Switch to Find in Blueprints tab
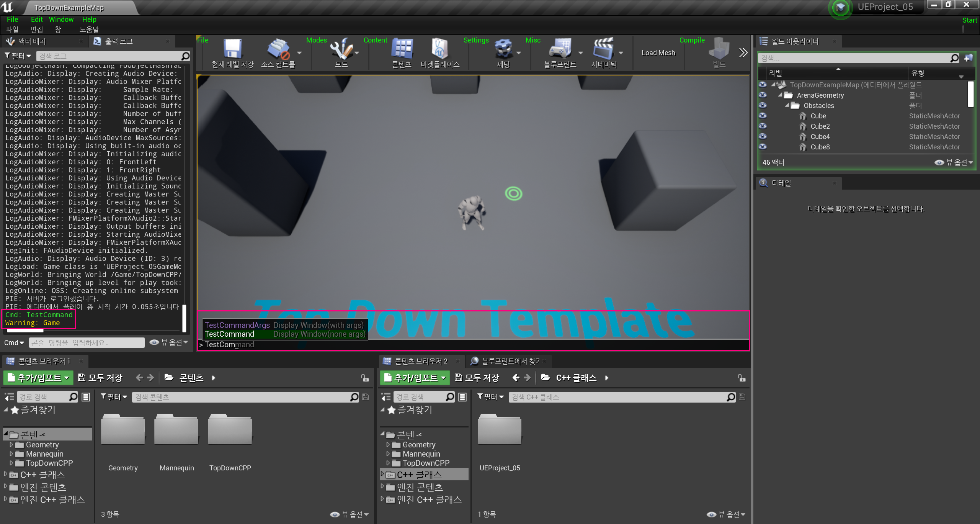The image size is (980, 524). [510, 361]
